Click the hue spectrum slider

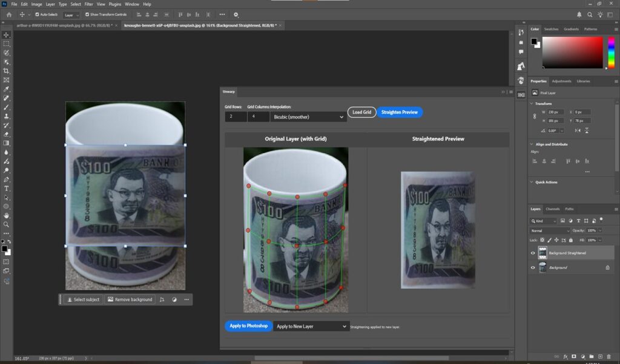coord(612,53)
